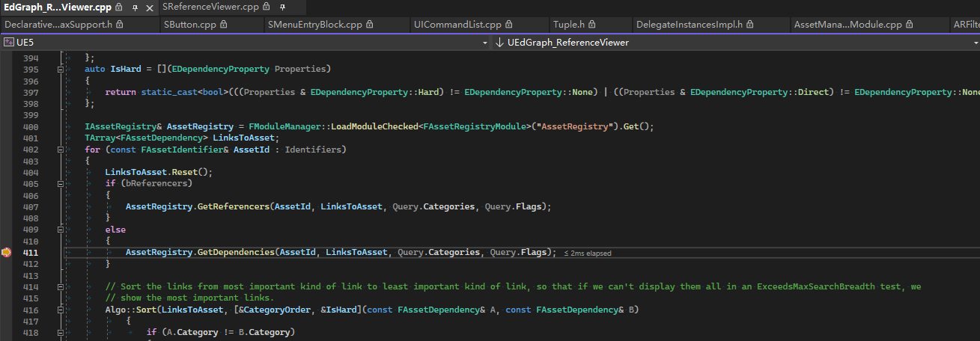
Task: Click 'bReferencers' on line 405
Action: tap(157, 184)
